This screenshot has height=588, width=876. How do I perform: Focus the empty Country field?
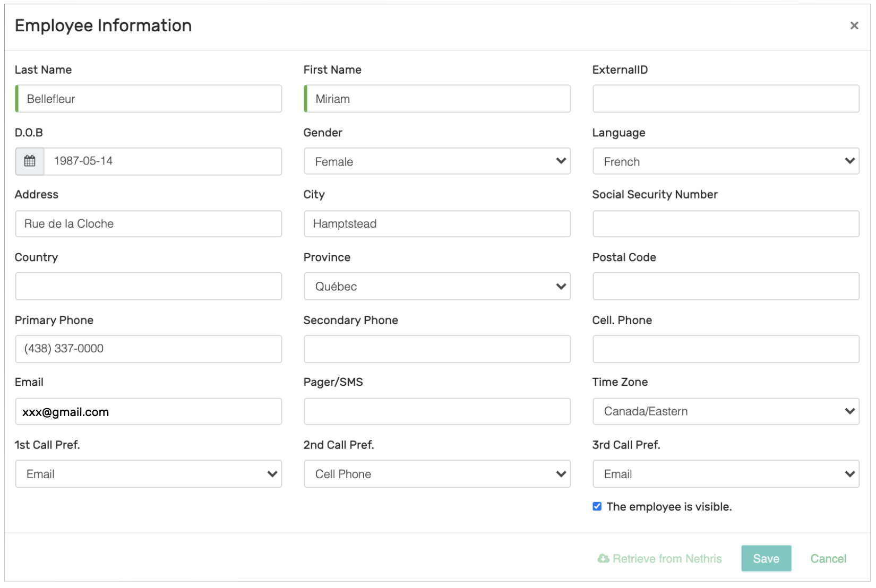[149, 287]
